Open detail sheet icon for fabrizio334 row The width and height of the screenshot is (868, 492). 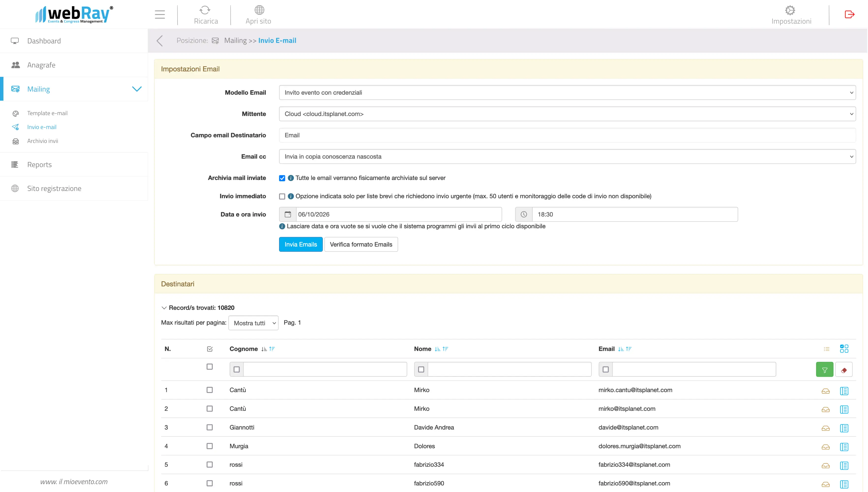pos(844,466)
